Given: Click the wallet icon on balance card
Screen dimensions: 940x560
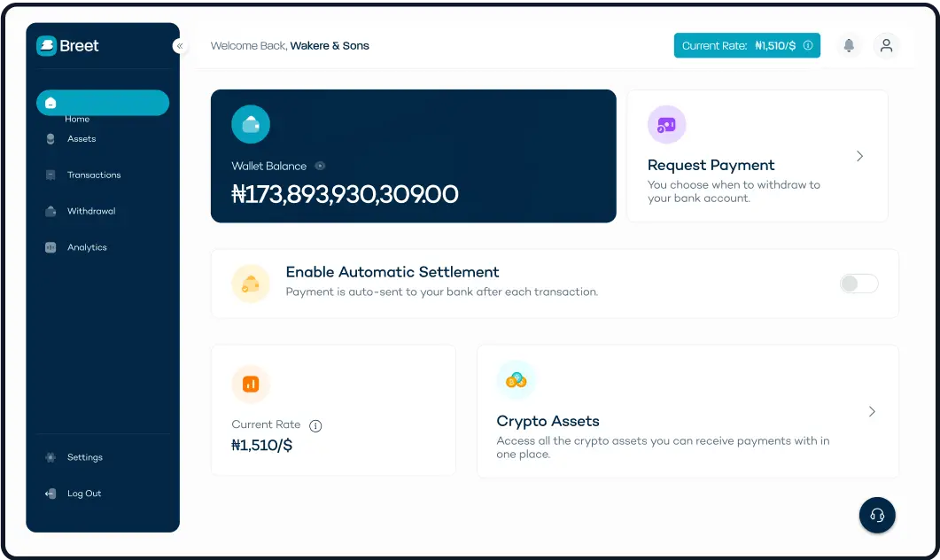Looking at the screenshot, I should [x=251, y=124].
